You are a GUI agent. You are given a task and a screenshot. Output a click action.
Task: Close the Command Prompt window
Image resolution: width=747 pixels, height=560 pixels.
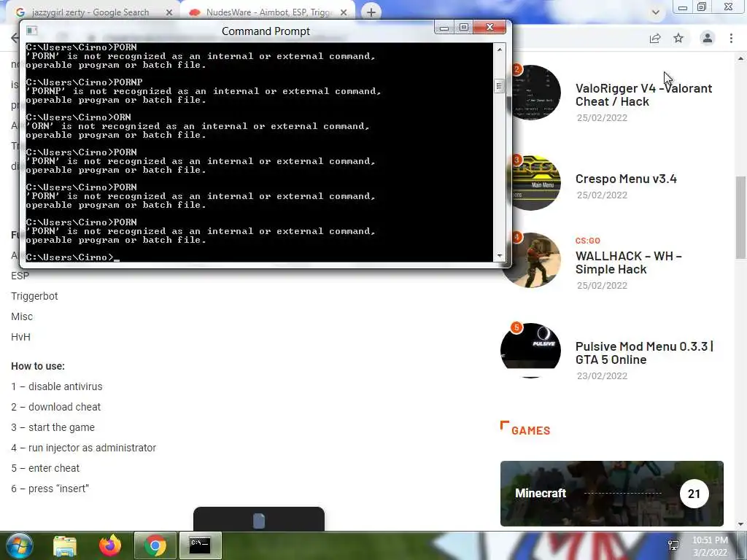(489, 28)
